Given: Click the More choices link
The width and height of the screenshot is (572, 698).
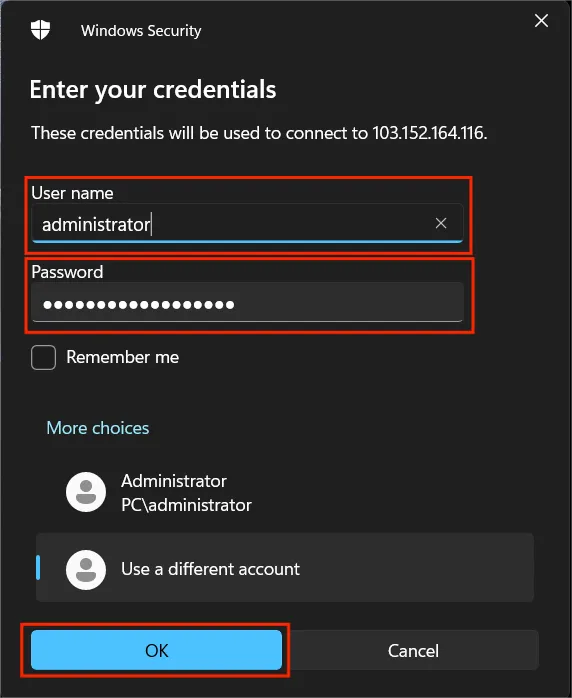Looking at the screenshot, I should [x=97, y=428].
